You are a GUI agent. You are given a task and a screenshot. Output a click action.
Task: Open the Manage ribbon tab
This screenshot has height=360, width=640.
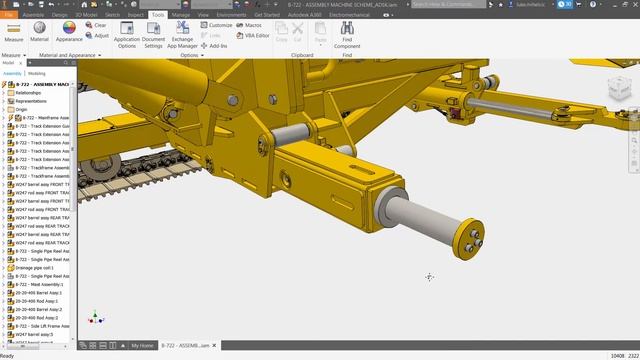[180, 15]
